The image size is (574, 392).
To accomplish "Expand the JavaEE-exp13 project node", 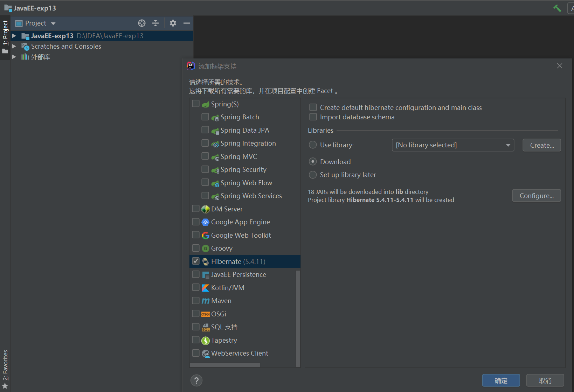I will 14,36.
